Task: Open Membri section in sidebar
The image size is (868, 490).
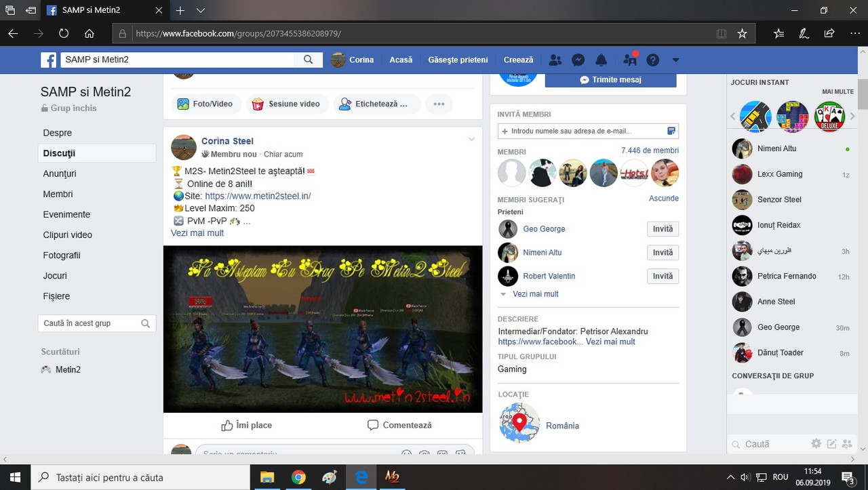Action: (x=58, y=194)
